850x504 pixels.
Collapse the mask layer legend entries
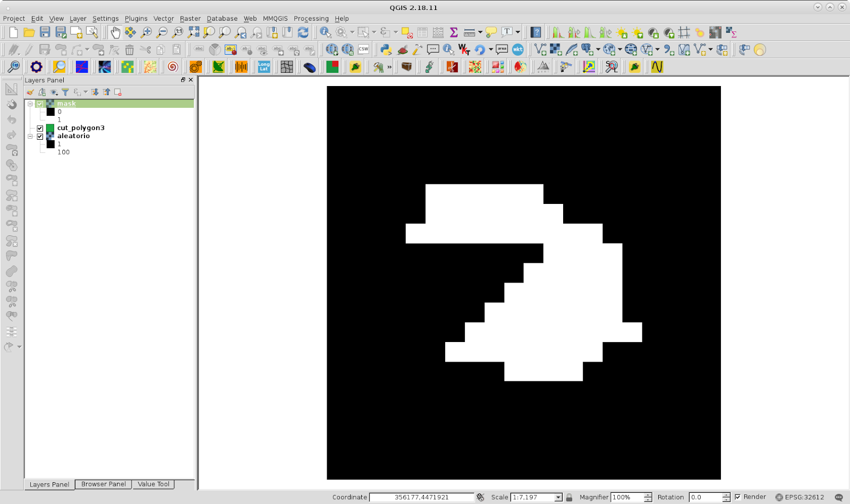30,104
